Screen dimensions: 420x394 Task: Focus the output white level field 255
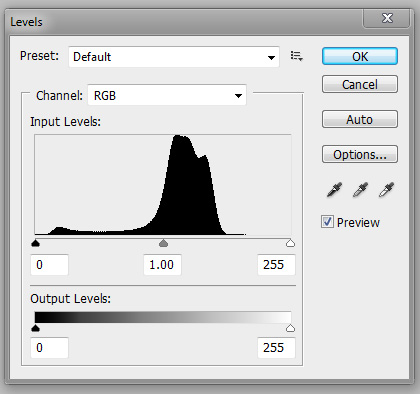(x=276, y=348)
